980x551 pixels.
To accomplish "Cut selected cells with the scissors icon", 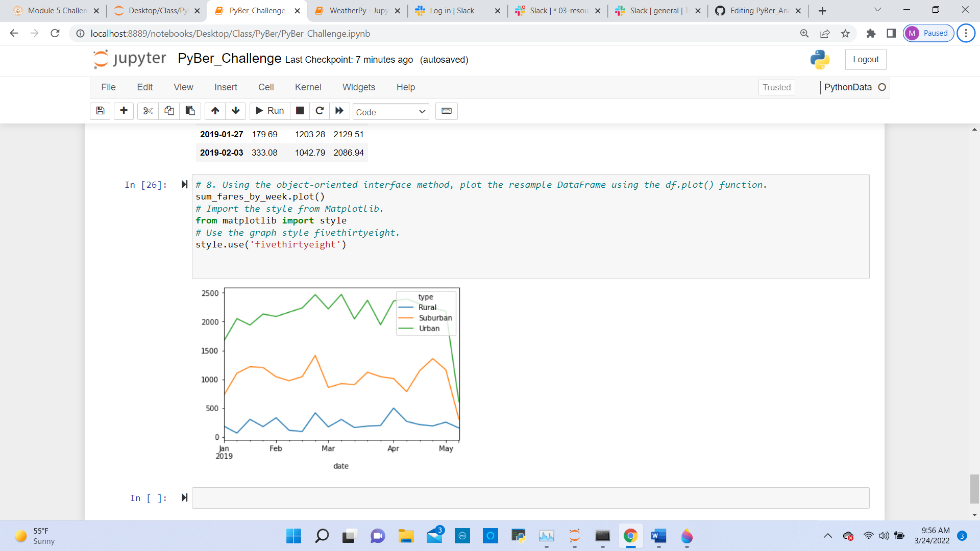I will (148, 111).
